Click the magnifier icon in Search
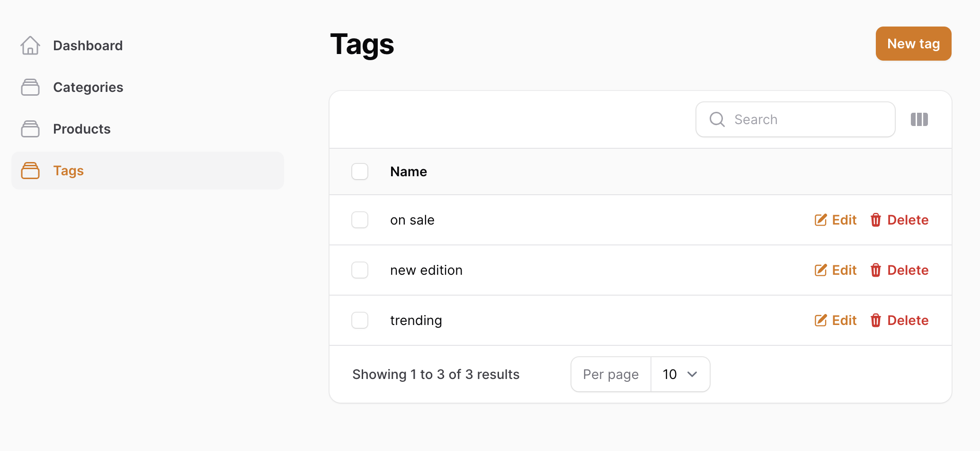The image size is (980, 451). pyautogui.click(x=717, y=119)
